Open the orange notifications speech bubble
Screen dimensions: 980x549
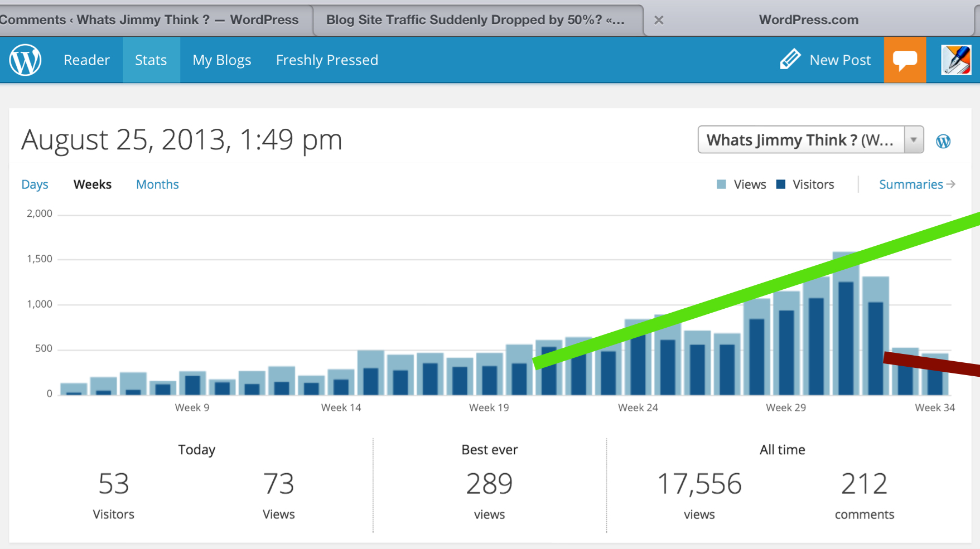905,60
